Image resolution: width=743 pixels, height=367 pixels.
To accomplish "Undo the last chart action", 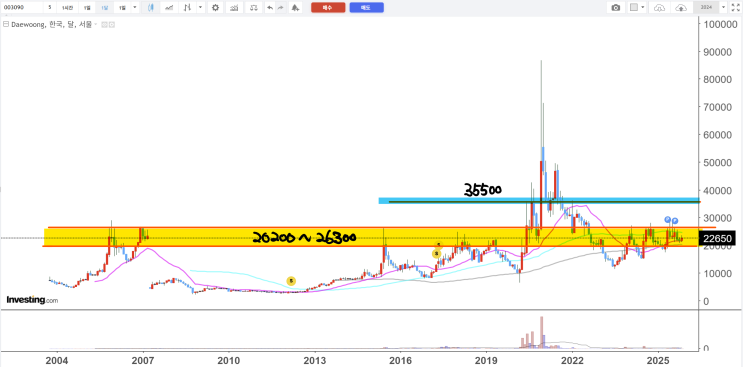I will pos(270,8).
